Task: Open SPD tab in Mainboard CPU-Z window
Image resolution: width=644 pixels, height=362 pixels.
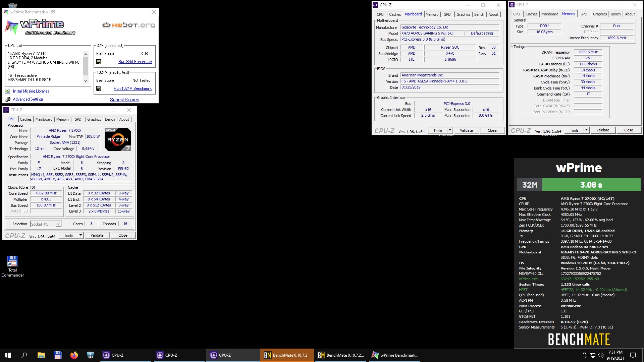Action: (447, 14)
